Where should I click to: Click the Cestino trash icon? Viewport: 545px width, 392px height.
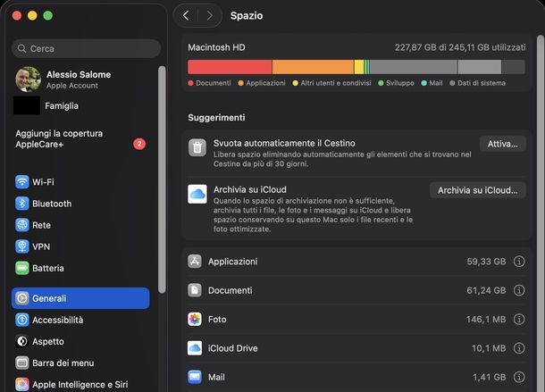tap(197, 147)
